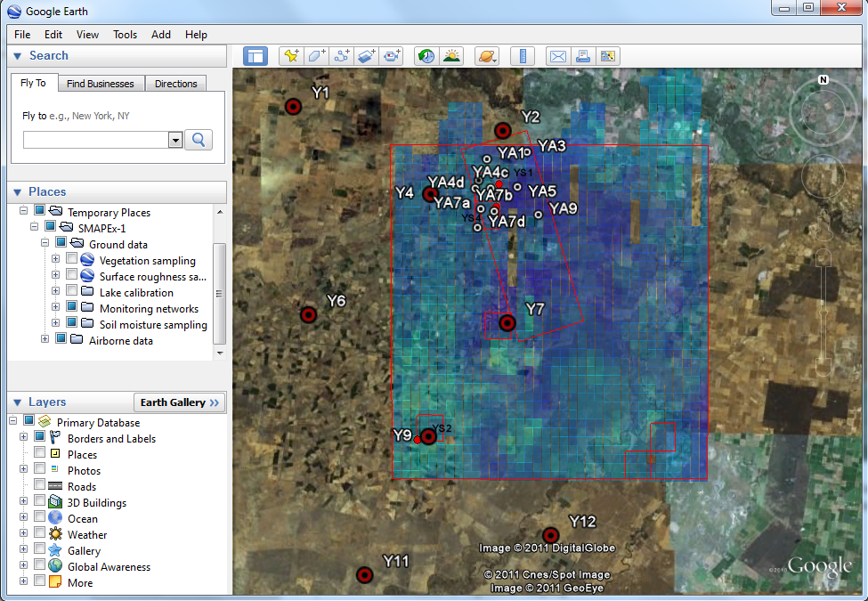Click the zoom slider on map
868x601 pixels.
(823, 313)
